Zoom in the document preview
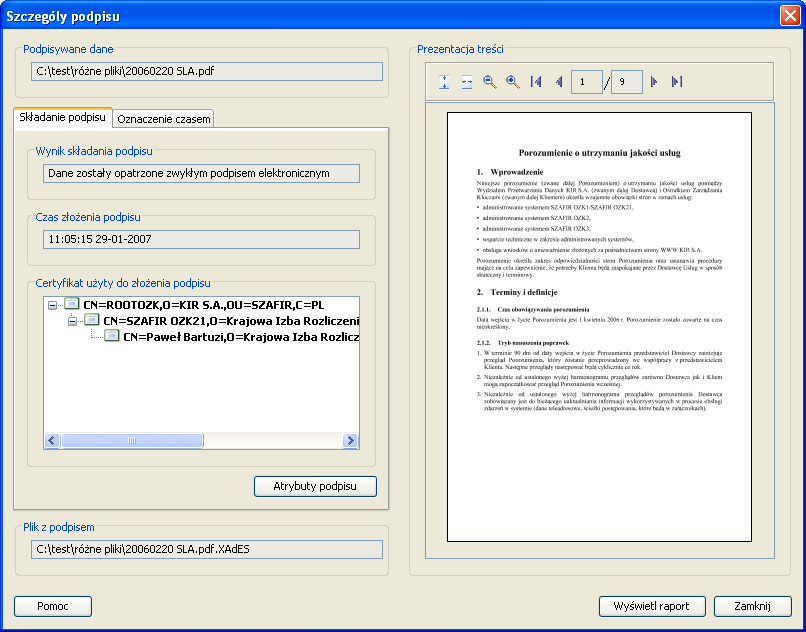The width and height of the screenshot is (806, 632). (512, 82)
